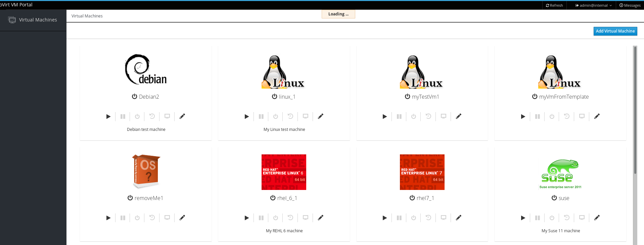Image resolution: width=644 pixels, height=245 pixels.
Task: Start the removeMe1 virtual machine
Action: 108,218
